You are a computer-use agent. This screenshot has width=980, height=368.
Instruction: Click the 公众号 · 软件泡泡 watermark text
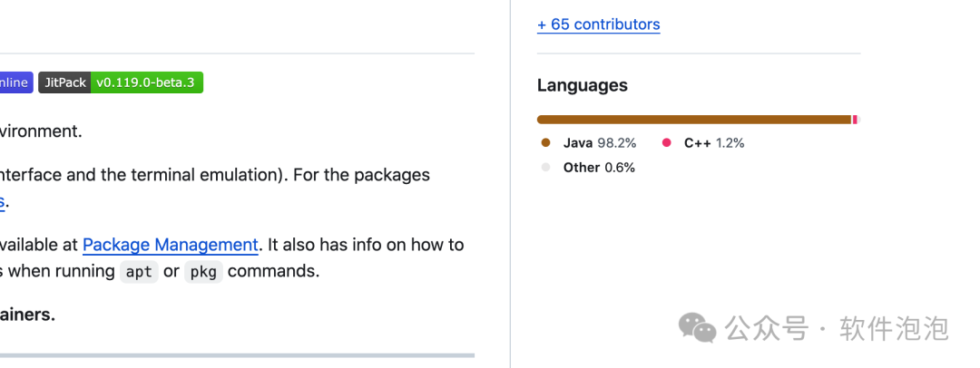pos(837,329)
